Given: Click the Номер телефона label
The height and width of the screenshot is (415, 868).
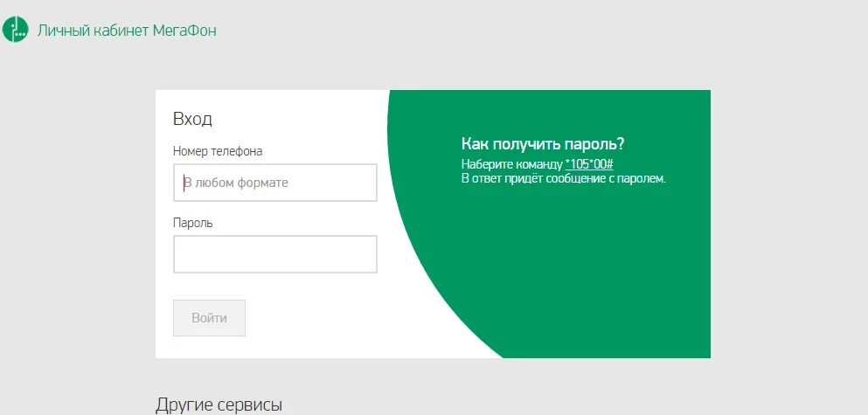Looking at the screenshot, I should pos(218,151).
